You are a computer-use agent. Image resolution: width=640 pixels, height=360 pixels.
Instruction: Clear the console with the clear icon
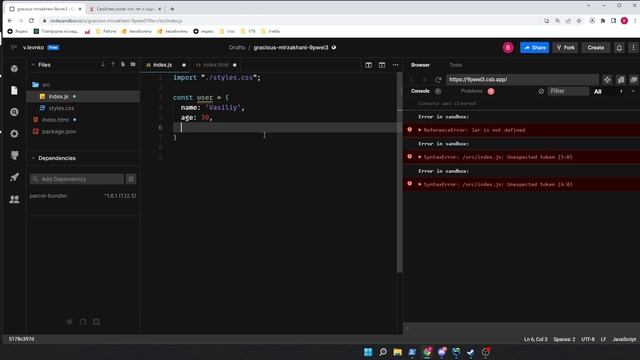coord(541,91)
